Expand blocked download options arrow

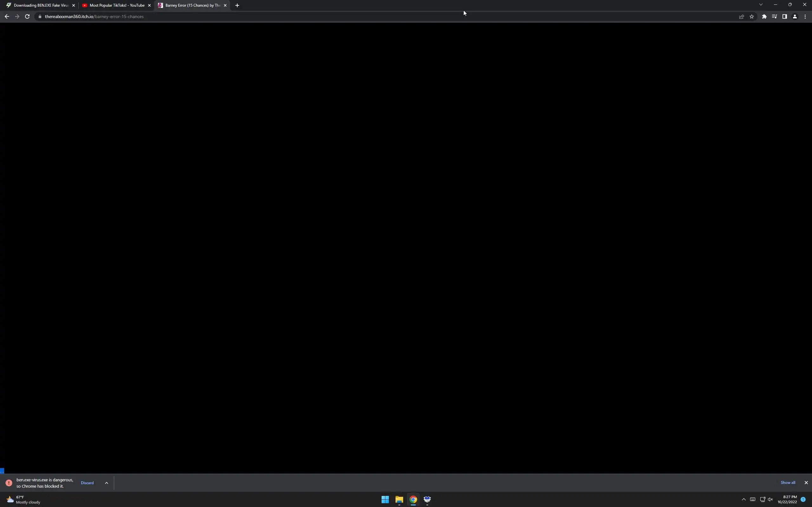(106, 483)
